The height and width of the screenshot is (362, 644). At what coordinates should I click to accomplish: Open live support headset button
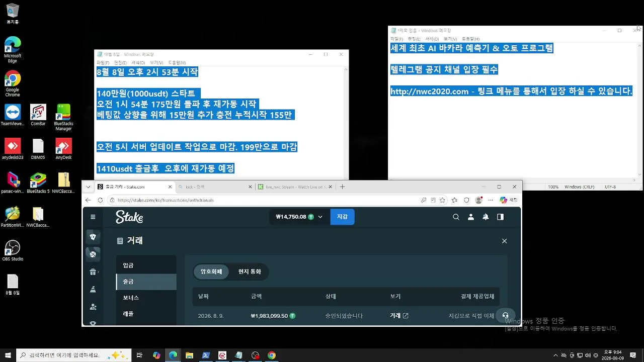click(x=505, y=315)
